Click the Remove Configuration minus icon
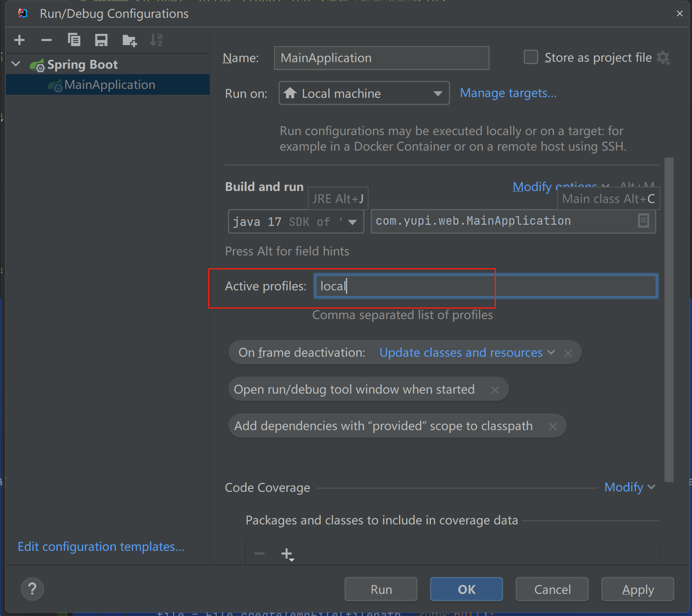692x616 pixels. click(x=47, y=40)
